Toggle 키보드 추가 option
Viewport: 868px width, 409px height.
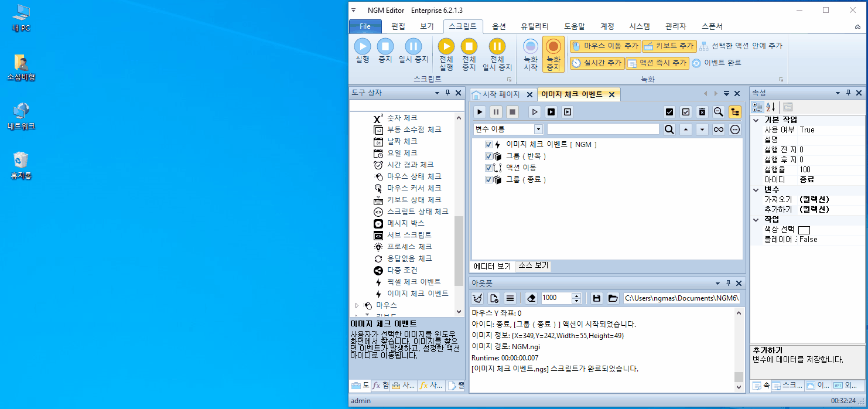pos(669,46)
